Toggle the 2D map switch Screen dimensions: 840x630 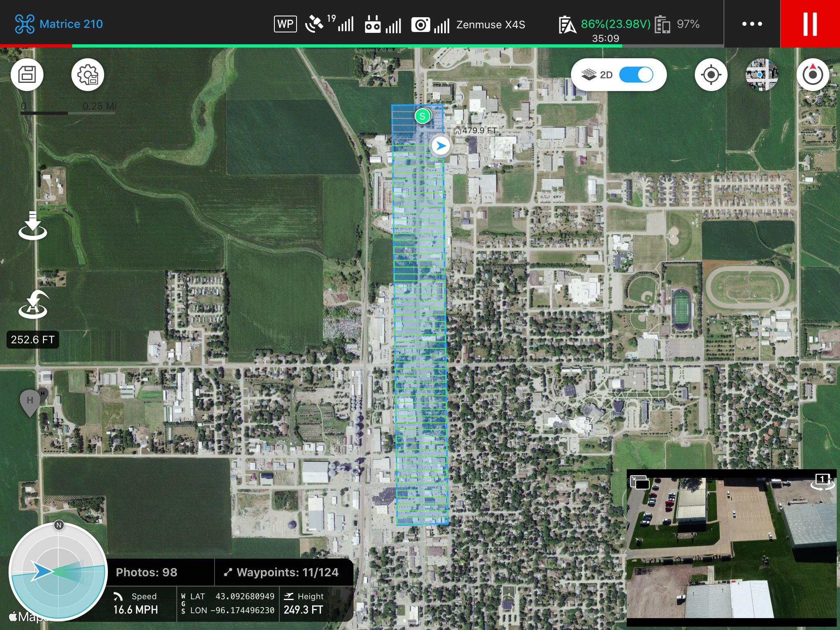tap(636, 75)
